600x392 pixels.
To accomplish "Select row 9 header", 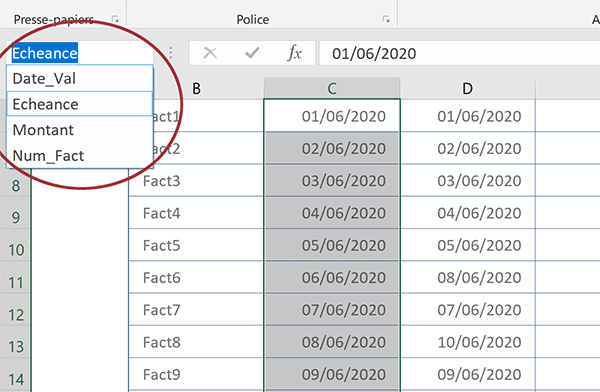I will coord(15,217).
